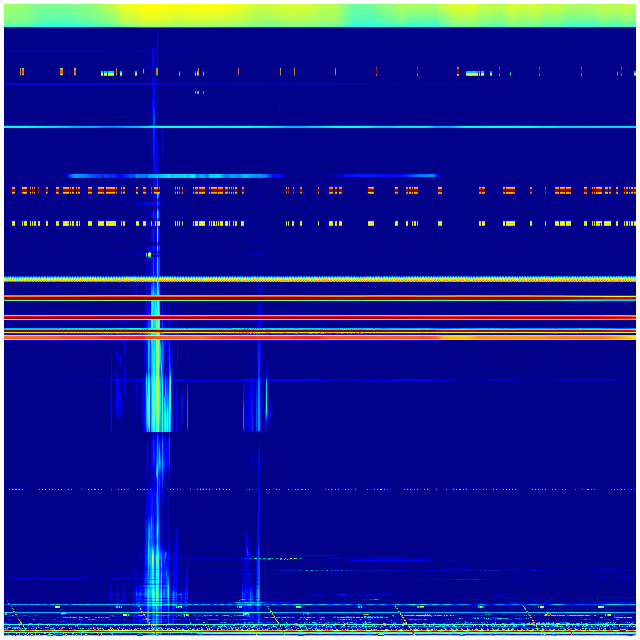
Task: Click the middle red horizontal band
Action: pos(320,317)
